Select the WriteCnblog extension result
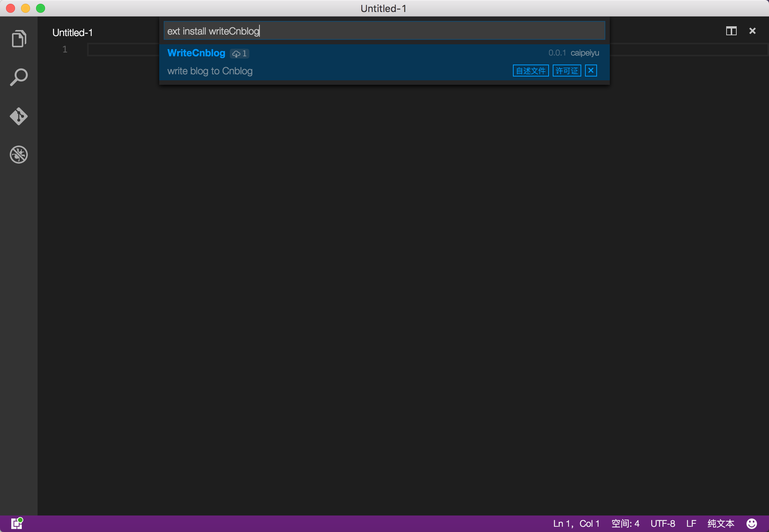This screenshot has height=532, width=769. pos(384,62)
